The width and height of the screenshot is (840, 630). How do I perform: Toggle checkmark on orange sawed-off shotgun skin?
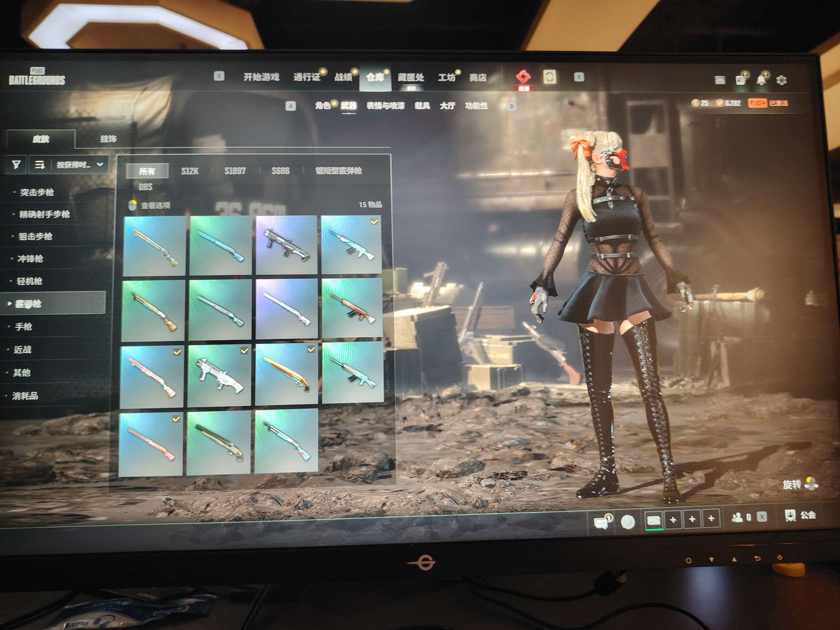point(311,349)
